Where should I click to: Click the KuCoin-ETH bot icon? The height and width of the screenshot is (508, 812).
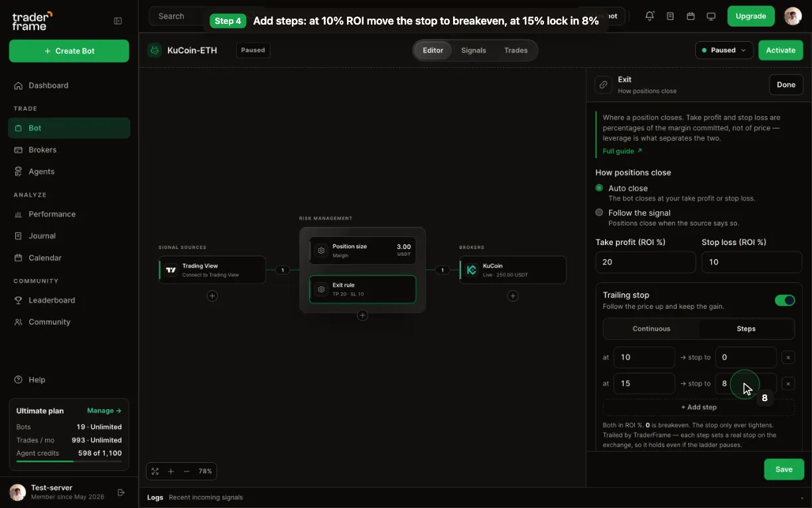click(x=155, y=50)
